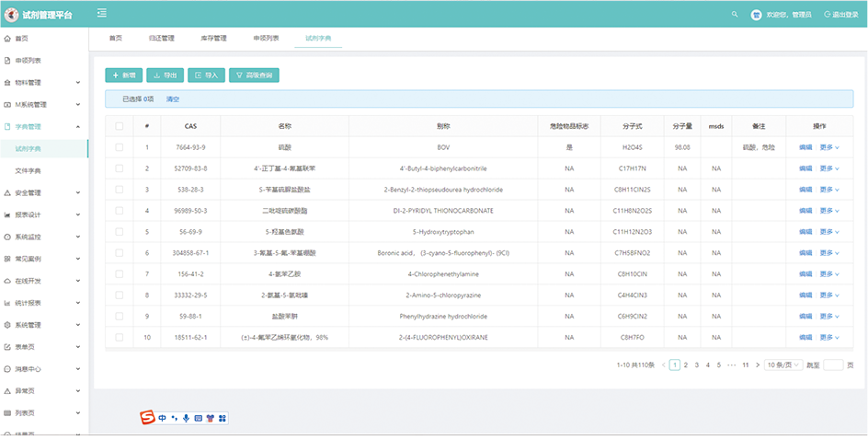This screenshot has height=440, width=868.
Task: Toggle the select-all checkbox in table header
Action: [120, 126]
